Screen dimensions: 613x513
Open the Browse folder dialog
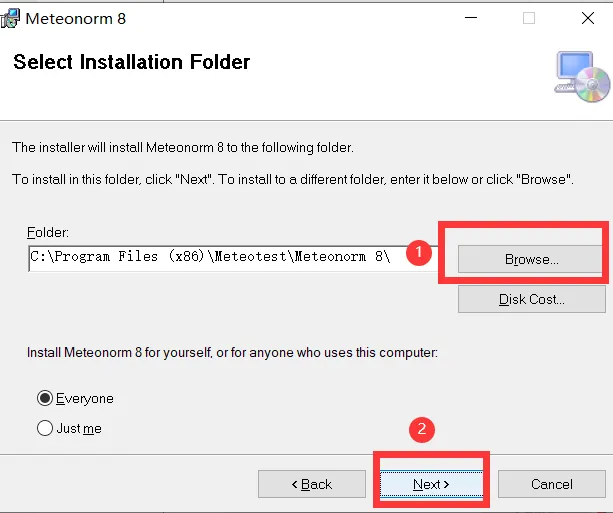[532, 259]
